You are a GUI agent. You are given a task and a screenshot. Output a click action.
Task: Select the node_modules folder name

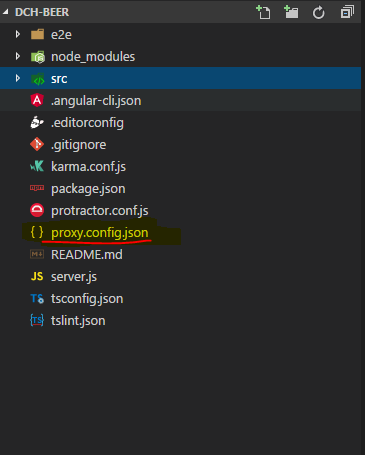93,57
